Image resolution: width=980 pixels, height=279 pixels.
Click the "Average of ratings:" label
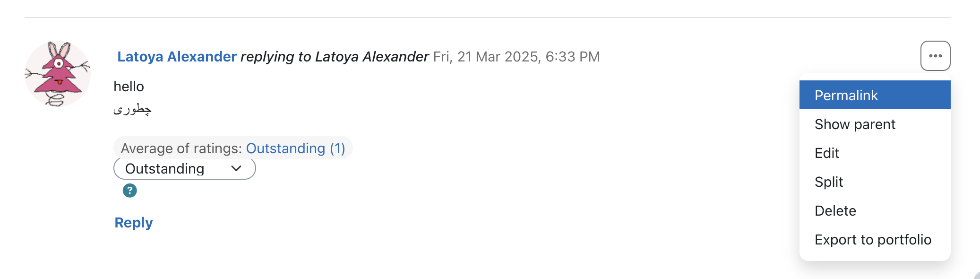click(181, 148)
